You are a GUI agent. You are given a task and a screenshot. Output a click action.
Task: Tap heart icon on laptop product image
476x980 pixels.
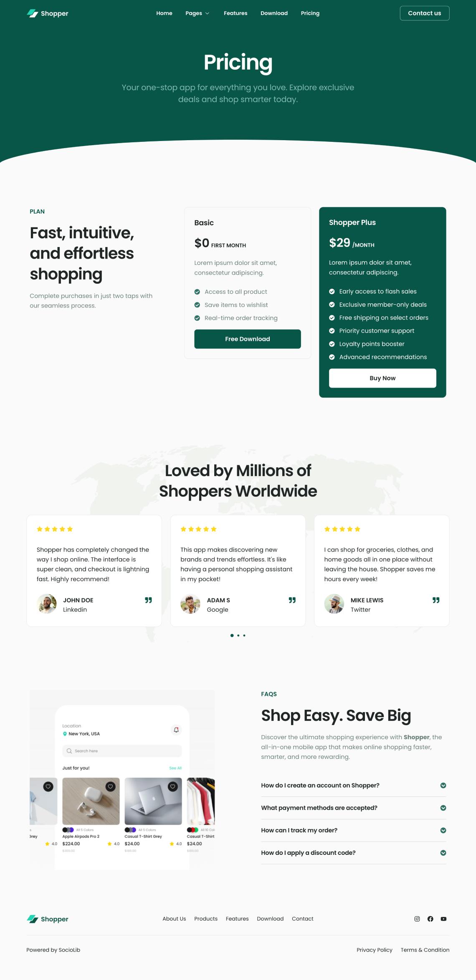173,786
